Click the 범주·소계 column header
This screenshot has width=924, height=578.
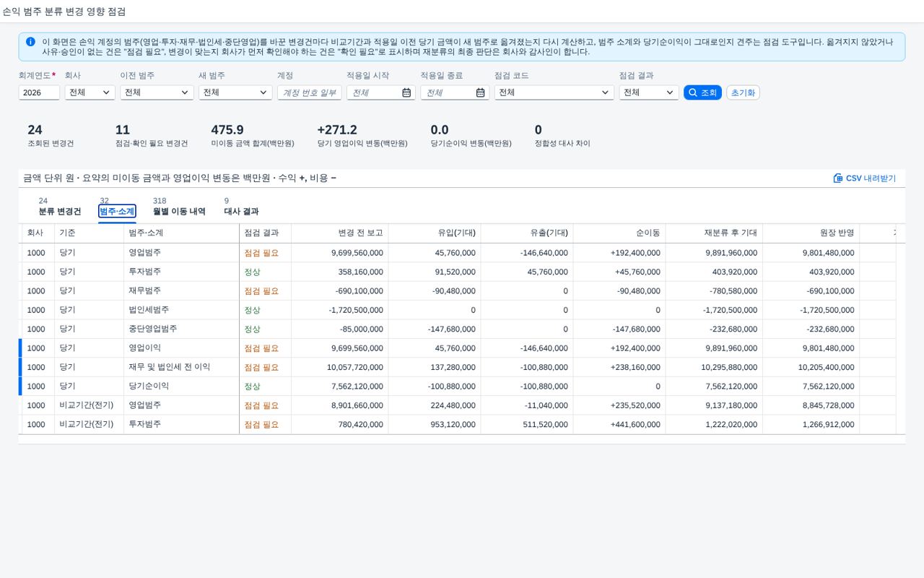(181, 233)
